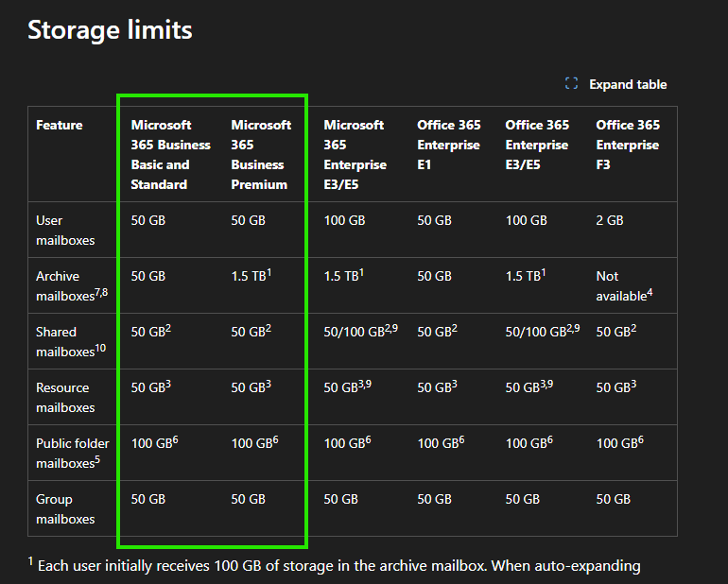The height and width of the screenshot is (584, 728).
Task: Select Group mailboxes 50 GB under Business Premium
Action: 249,499
